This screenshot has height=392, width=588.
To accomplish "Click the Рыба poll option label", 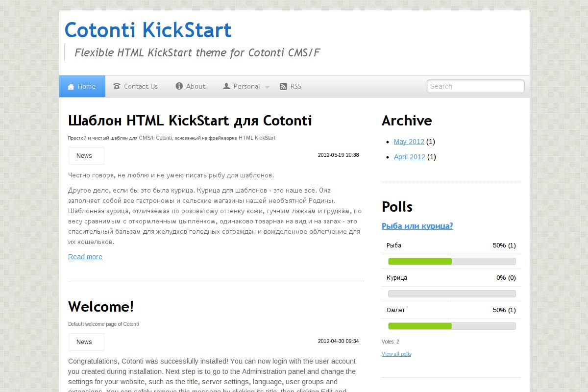I will pos(394,245).
